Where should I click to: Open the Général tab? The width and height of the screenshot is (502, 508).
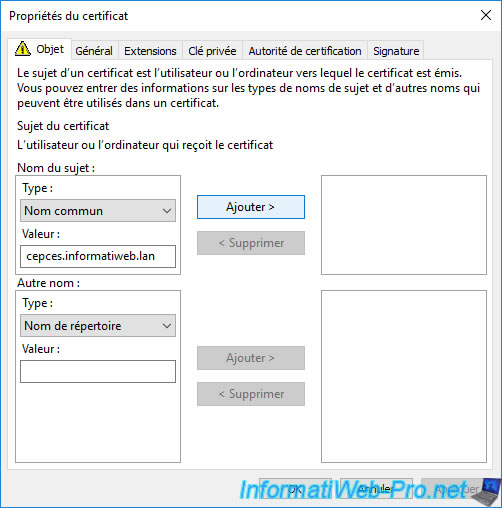click(x=94, y=51)
